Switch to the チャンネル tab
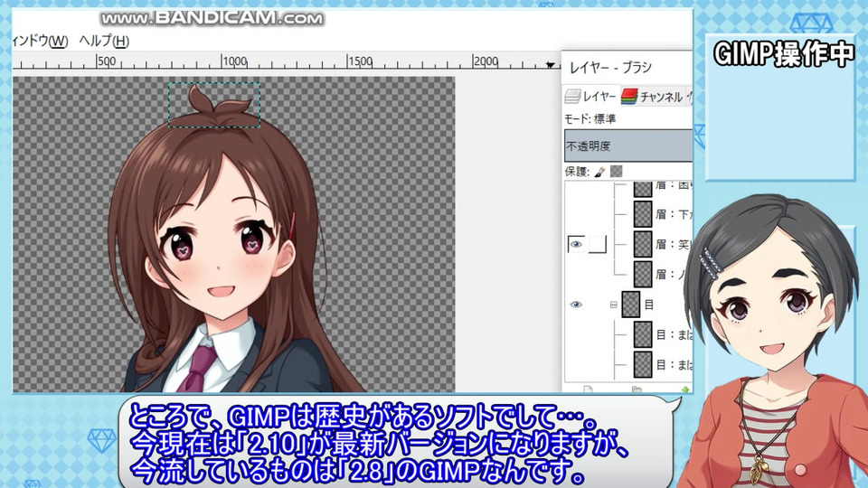Screen dimensions: 868x488 tap(652, 97)
